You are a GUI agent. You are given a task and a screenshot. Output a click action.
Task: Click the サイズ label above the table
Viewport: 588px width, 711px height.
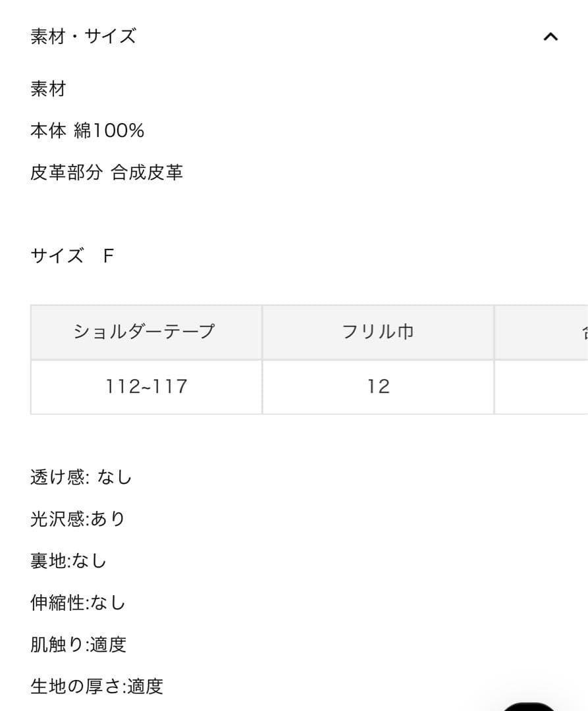pyautogui.click(x=57, y=255)
